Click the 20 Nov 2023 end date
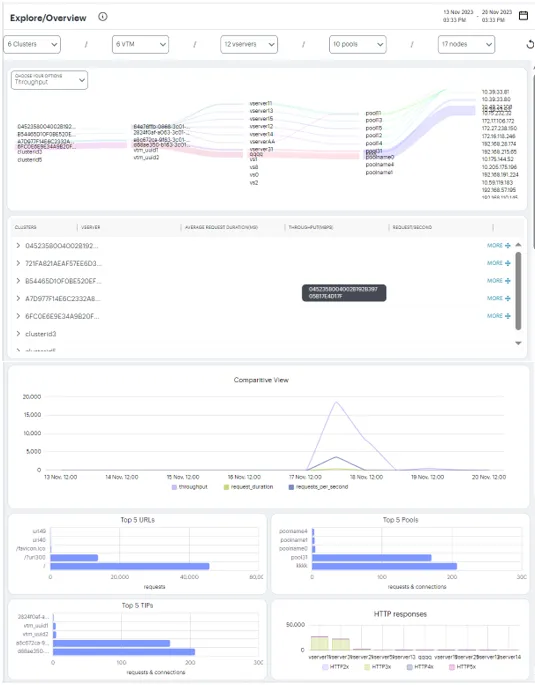 (497, 12)
